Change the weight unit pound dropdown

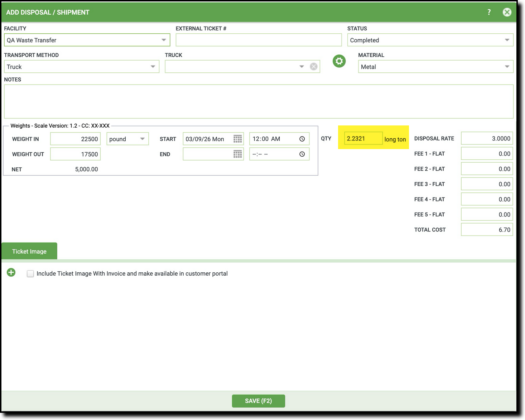[x=127, y=139]
